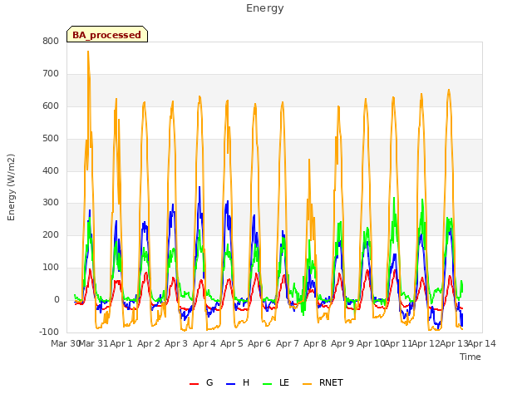Click the green LE legend color marker
Viewport: 532px width, 399px height.
[268, 384]
